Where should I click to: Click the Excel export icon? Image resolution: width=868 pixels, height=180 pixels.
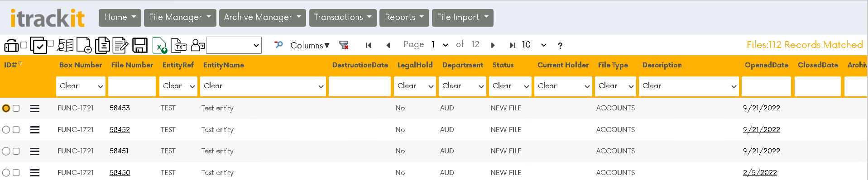point(159,45)
